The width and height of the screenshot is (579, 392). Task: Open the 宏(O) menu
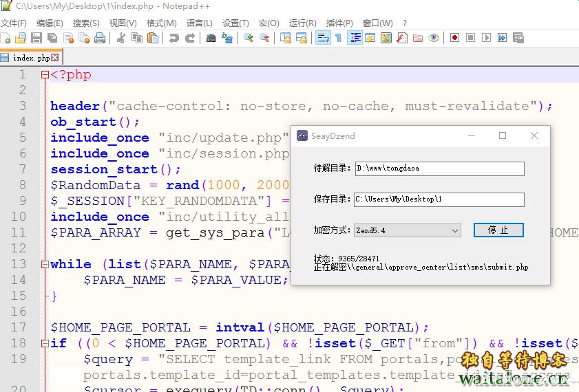tap(269, 23)
